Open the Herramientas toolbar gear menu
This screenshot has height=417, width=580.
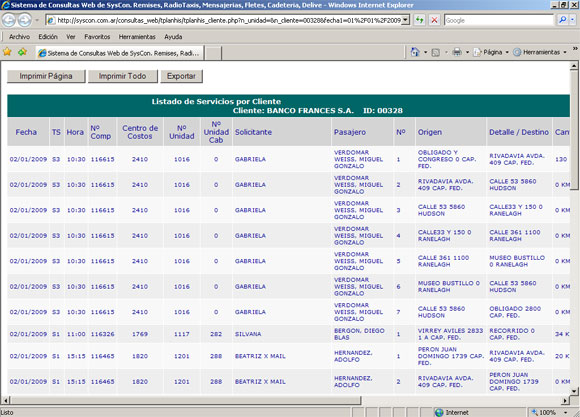click(540, 52)
